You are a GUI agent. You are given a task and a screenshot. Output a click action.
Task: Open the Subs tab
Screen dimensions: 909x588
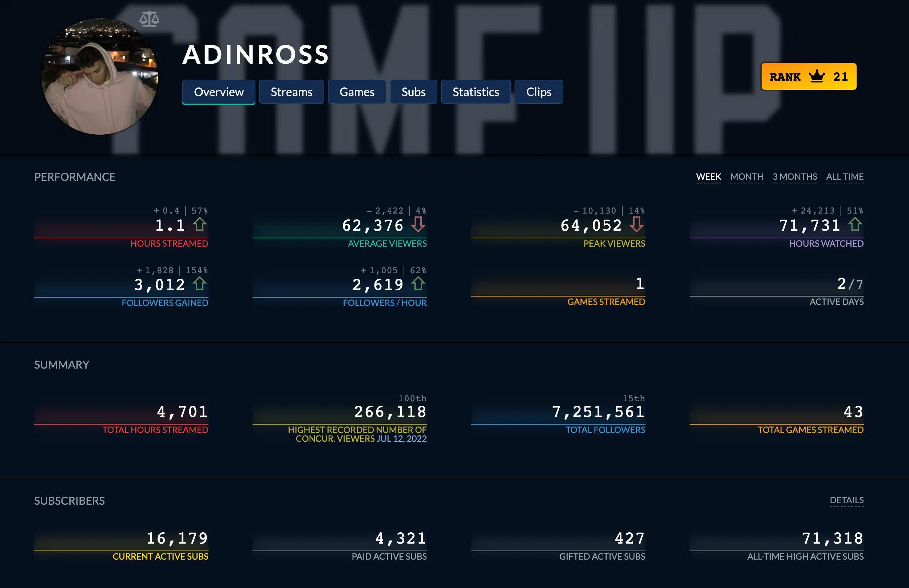click(x=413, y=92)
